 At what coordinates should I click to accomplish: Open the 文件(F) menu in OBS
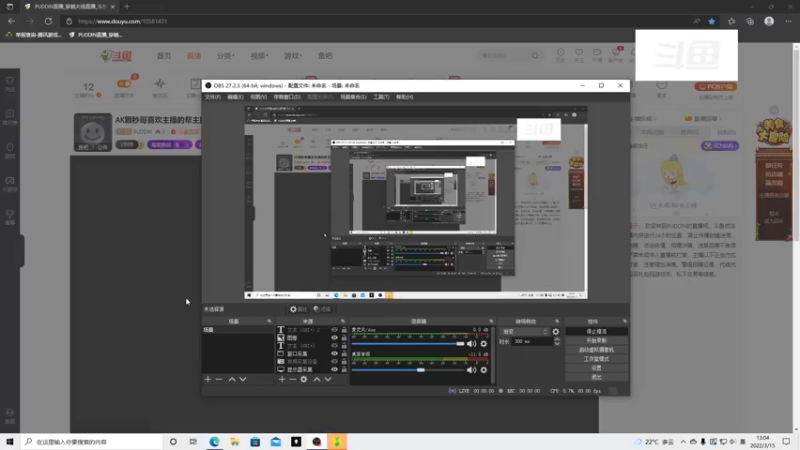point(213,97)
